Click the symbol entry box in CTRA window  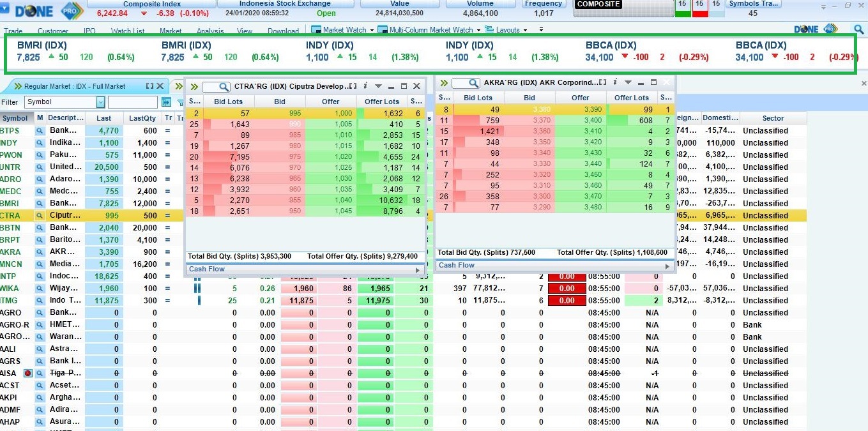(216, 87)
